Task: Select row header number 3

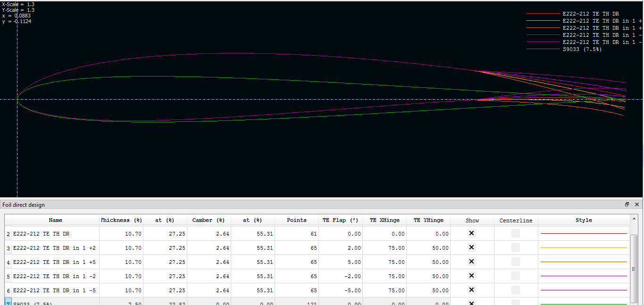Action: tap(8, 248)
